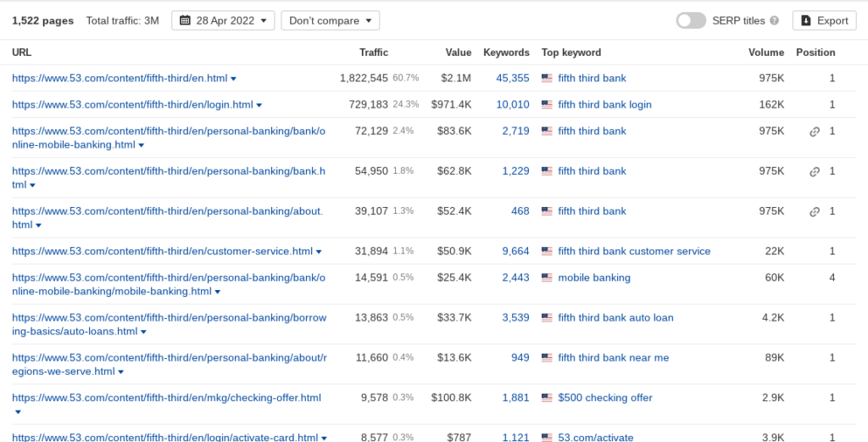Click keywords count 45,355
Viewport: 868px width, 442px height.
(x=513, y=78)
